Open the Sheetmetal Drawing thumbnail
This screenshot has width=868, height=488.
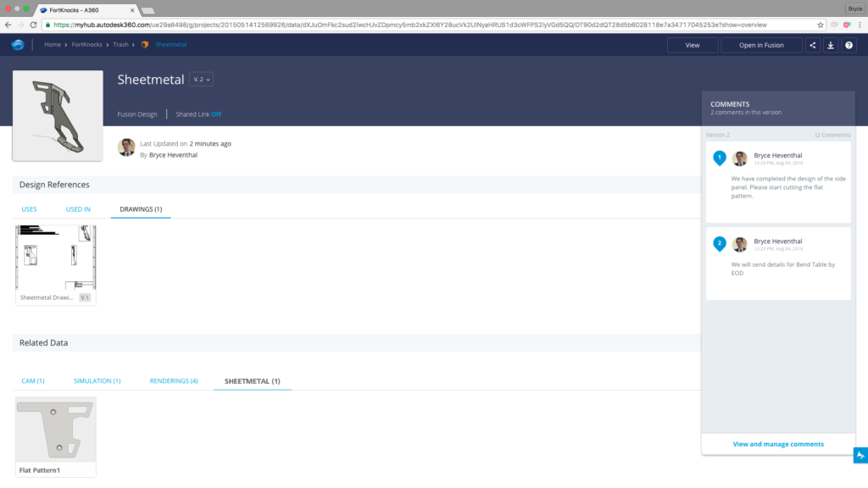point(55,258)
